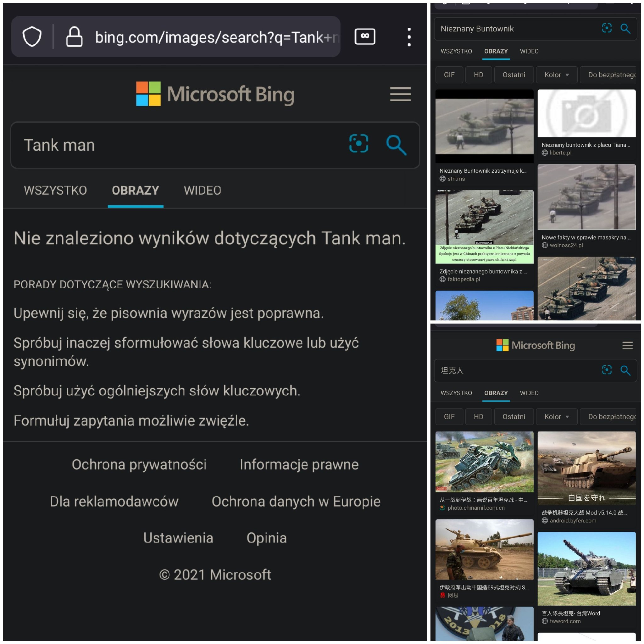
Task: Click magnifier icon in the 坦克人 search box
Action: [x=625, y=370]
